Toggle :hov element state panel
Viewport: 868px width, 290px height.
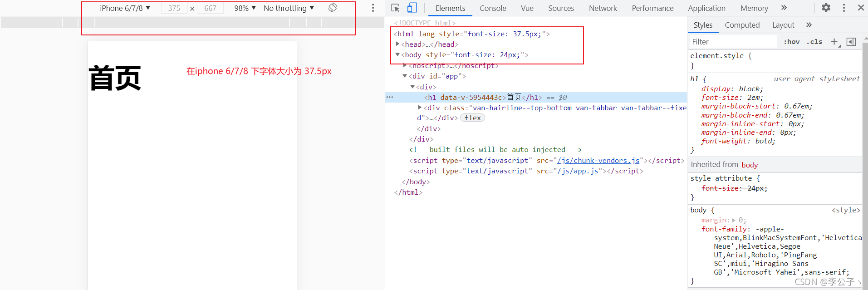click(x=792, y=42)
